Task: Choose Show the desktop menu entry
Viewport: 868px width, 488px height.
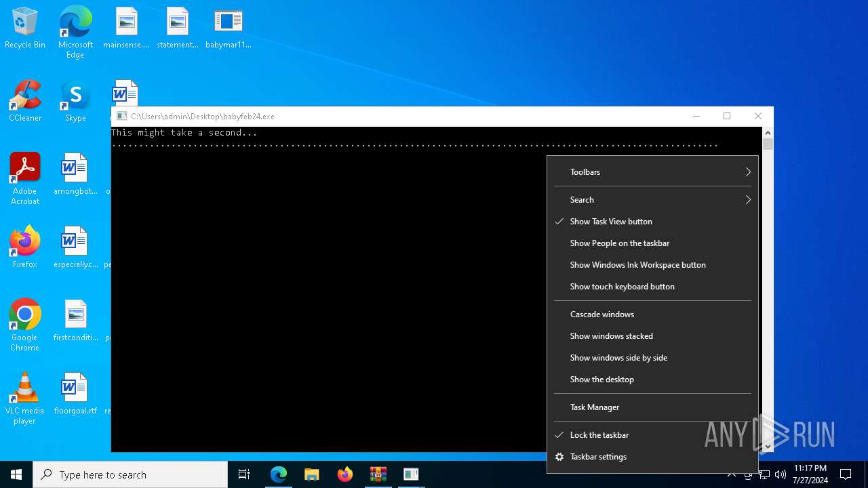Action: 652,380
